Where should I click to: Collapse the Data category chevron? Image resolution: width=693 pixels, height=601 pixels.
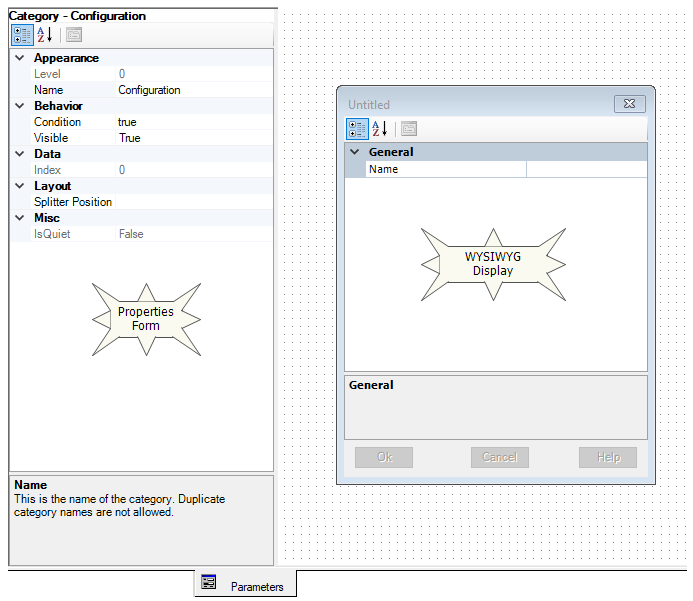[19, 154]
